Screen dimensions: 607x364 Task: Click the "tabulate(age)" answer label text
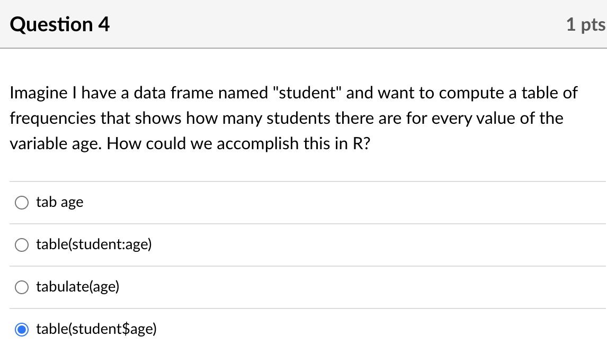click(77, 287)
